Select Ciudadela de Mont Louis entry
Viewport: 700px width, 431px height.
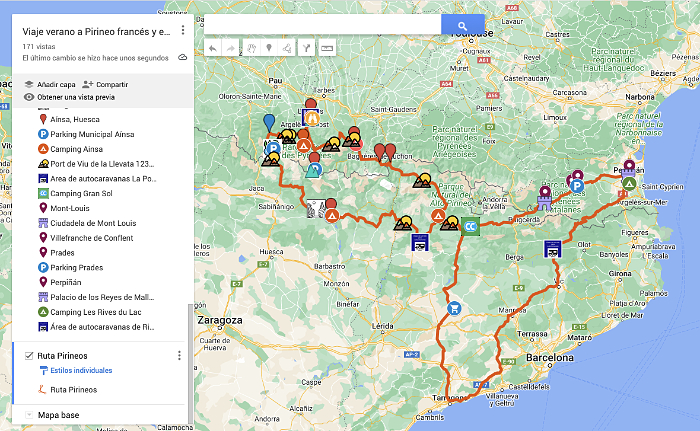coord(93,223)
